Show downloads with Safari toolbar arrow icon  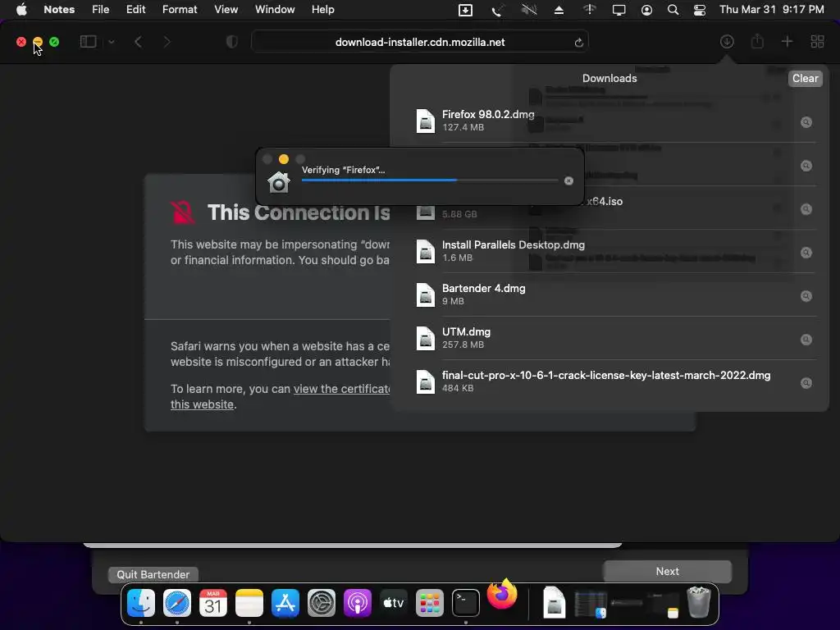727,41
